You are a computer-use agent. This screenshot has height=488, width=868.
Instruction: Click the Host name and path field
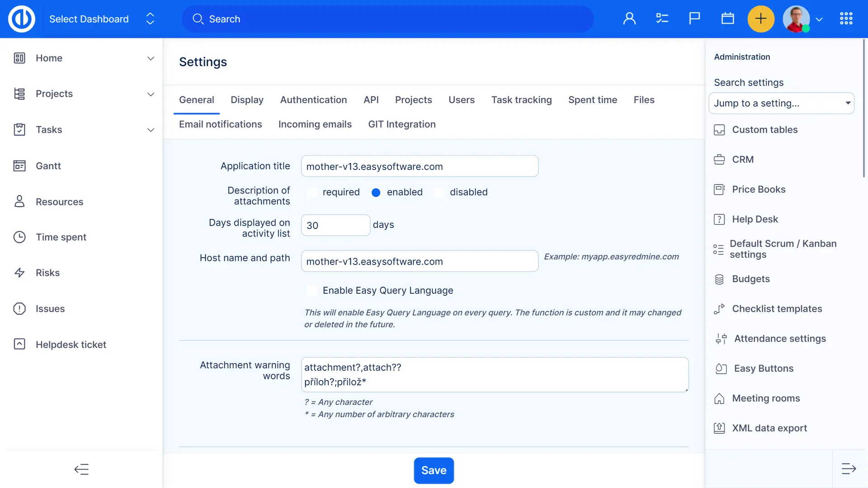419,261
